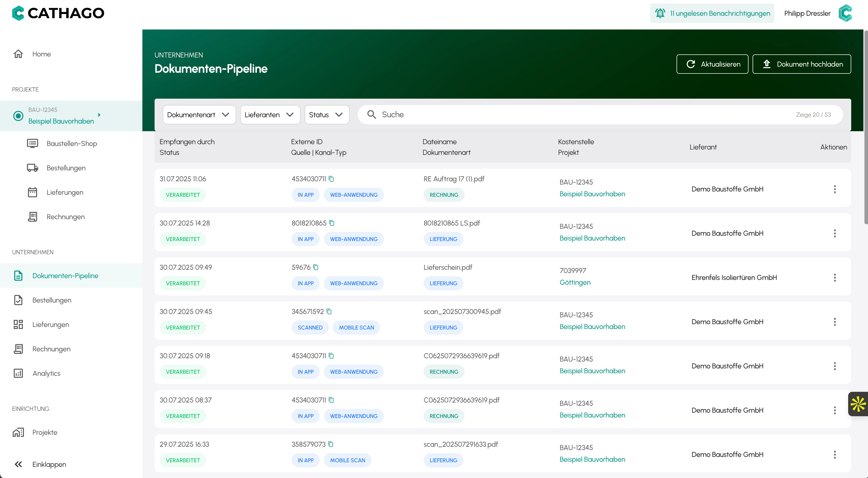The width and height of the screenshot is (868, 478).
Task: Click VERARBEITET status for 30.07.2025 08:37
Action: click(x=183, y=416)
